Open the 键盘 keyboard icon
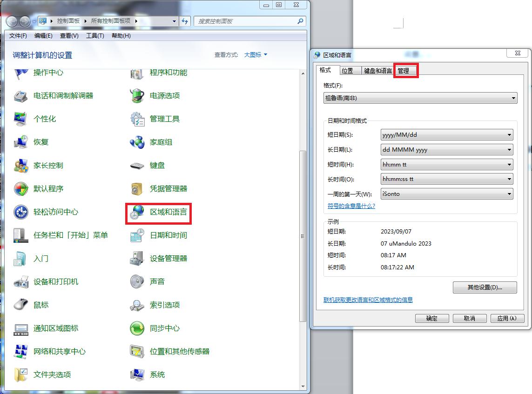 pos(137,166)
